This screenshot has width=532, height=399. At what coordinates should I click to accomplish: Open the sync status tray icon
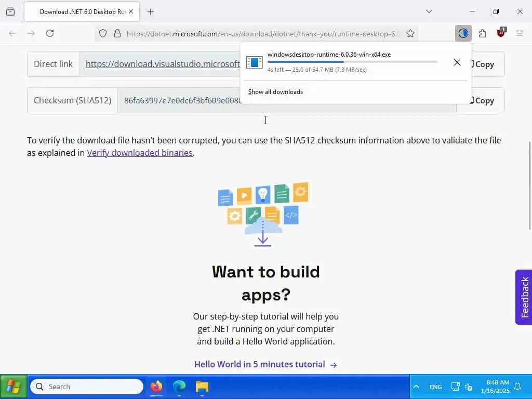click(x=469, y=387)
